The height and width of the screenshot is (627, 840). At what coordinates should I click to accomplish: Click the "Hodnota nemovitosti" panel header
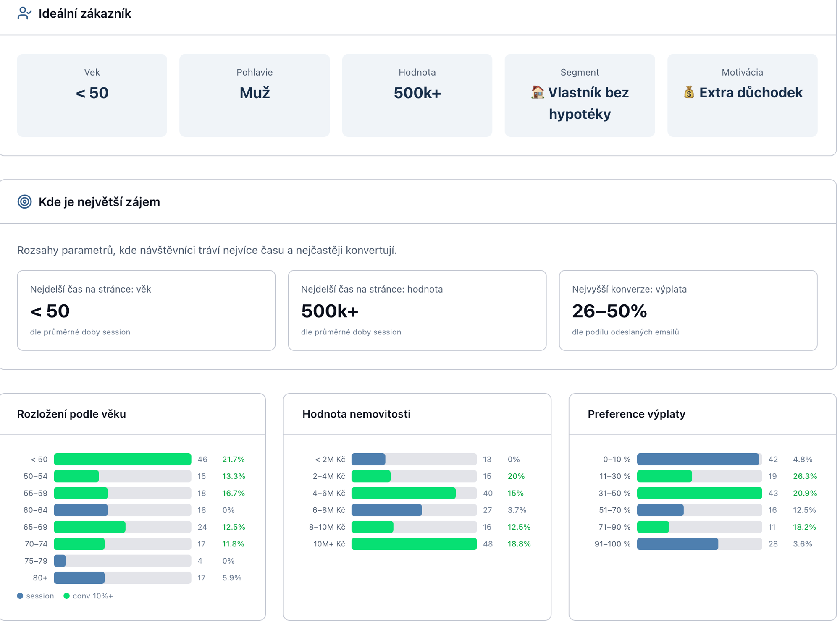pyautogui.click(x=357, y=414)
